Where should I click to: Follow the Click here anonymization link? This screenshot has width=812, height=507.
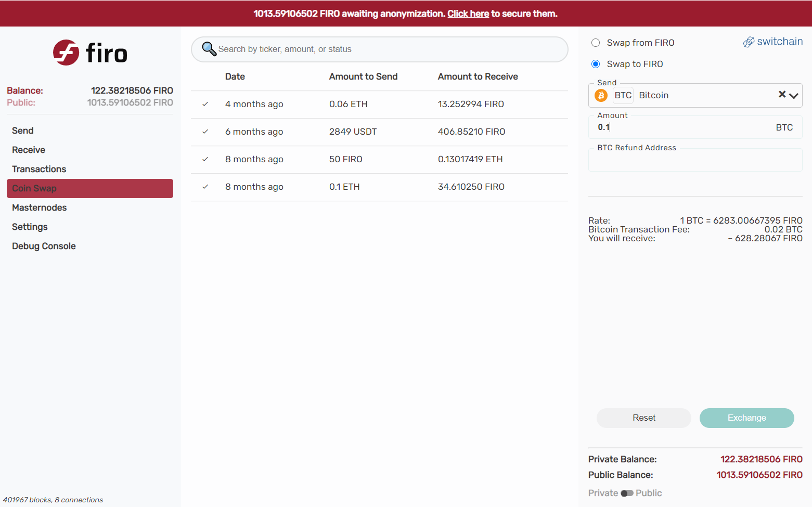(468, 14)
